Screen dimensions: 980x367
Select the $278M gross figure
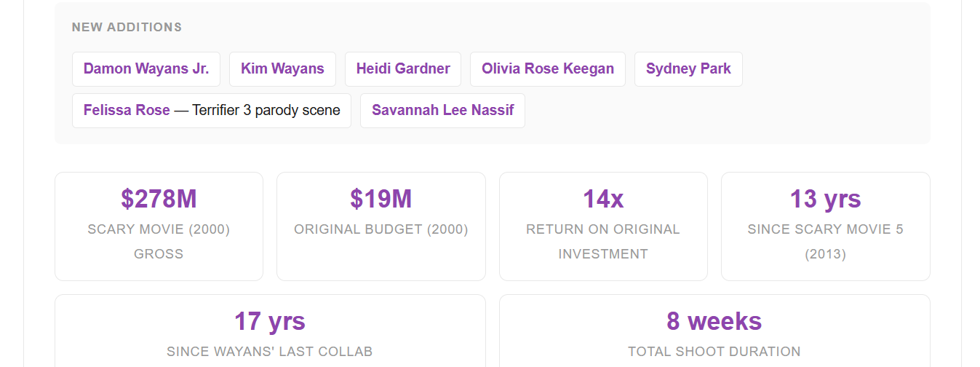(x=159, y=199)
